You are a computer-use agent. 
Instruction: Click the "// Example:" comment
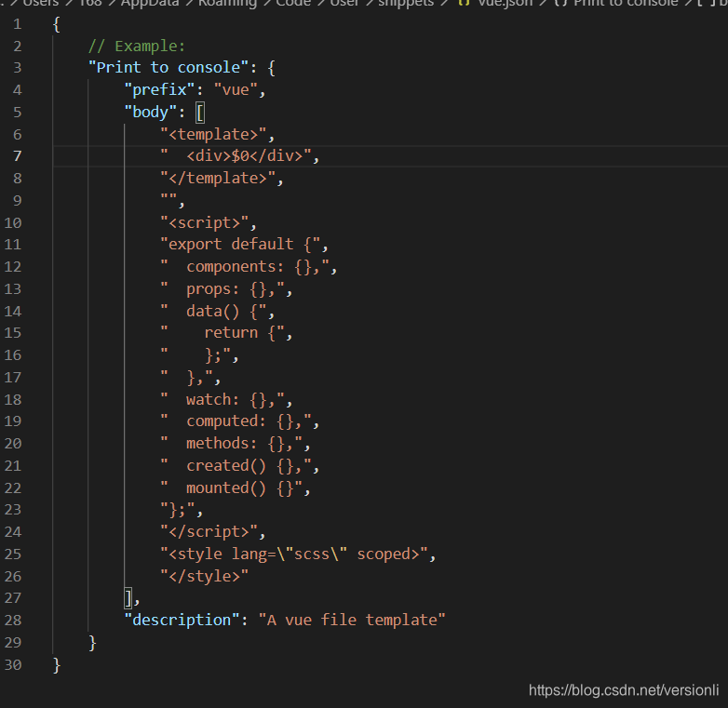click(x=137, y=46)
